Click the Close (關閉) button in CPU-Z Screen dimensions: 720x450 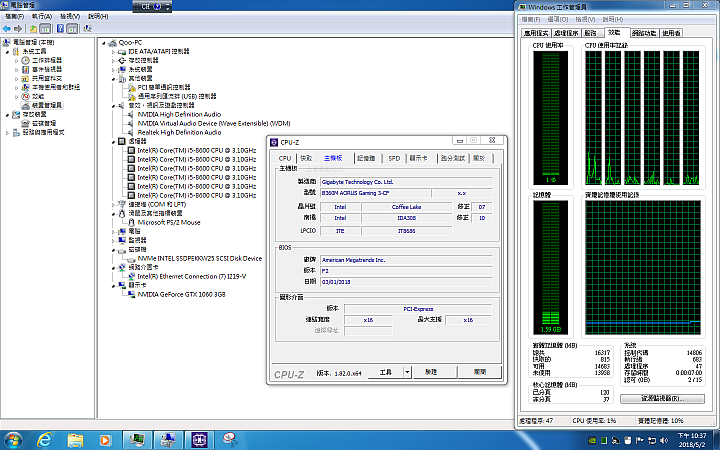click(x=480, y=372)
